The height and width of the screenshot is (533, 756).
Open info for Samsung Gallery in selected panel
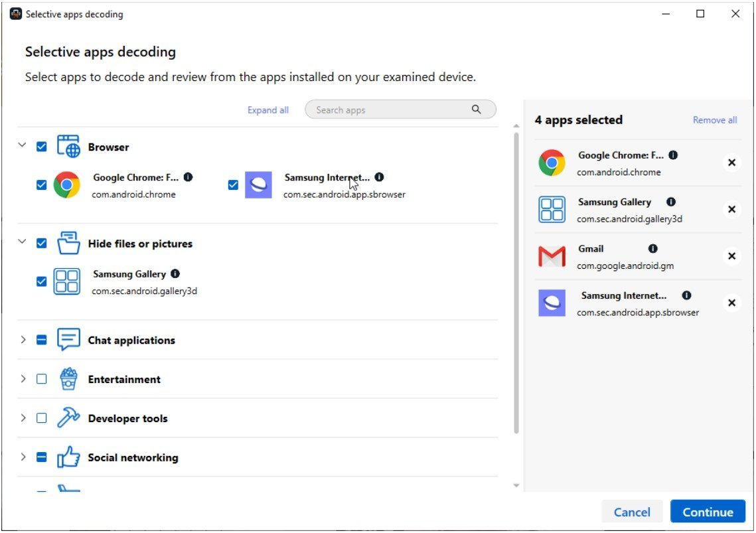pyautogui.click(x=671, y=202)
